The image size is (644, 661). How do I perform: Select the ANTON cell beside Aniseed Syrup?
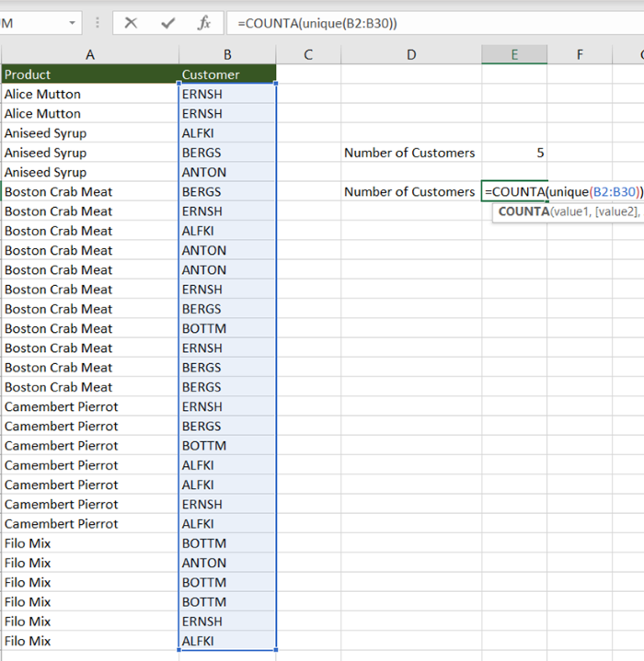point(227,172)
